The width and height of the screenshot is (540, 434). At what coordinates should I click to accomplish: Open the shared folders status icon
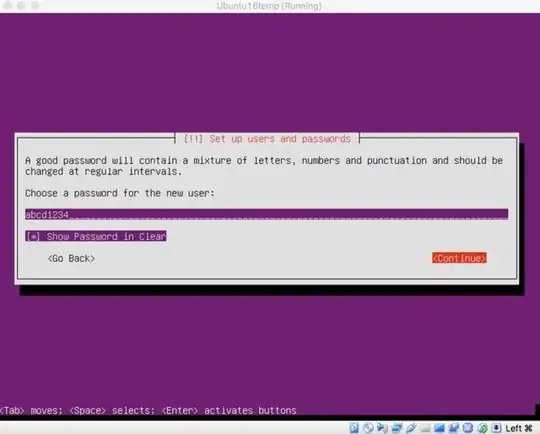click(425, 428)
